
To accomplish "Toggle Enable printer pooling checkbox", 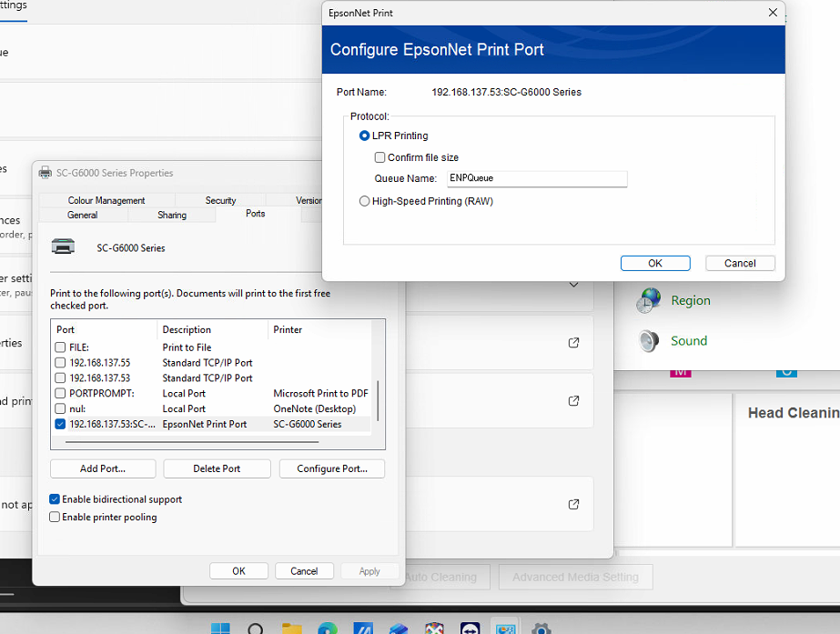I will pos(54,517).
